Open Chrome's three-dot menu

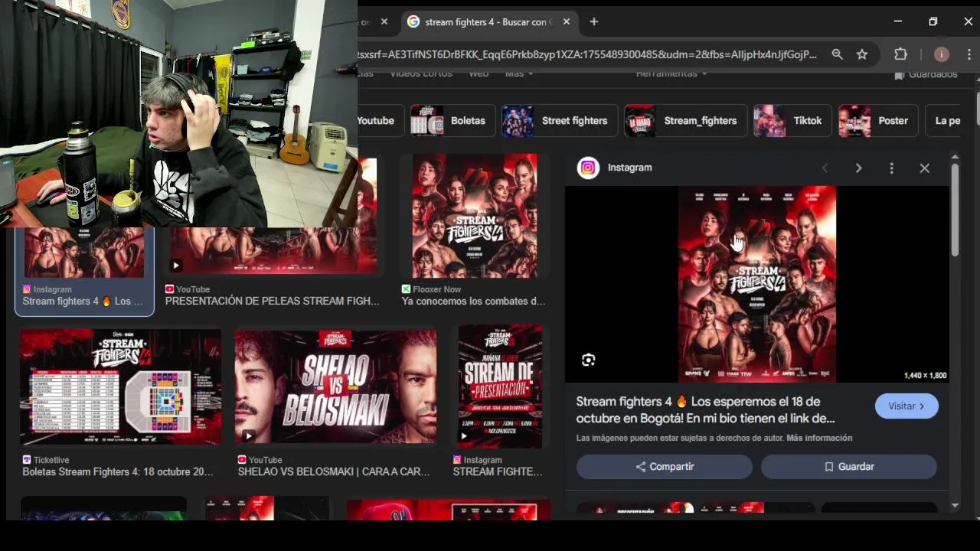click(x=970, y=54)
